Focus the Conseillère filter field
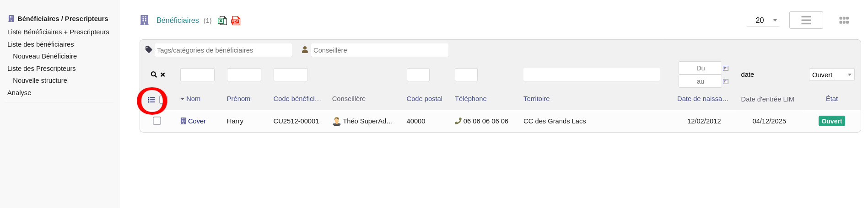This screenshot has height=208, width=868. pos(379,50)
